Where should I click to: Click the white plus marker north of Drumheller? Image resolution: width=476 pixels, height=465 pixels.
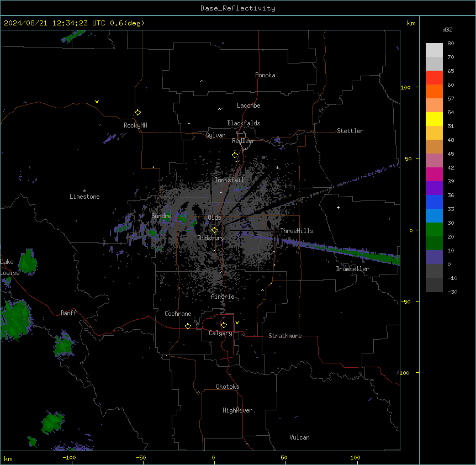pyautogui.click(x=338, y=207)
